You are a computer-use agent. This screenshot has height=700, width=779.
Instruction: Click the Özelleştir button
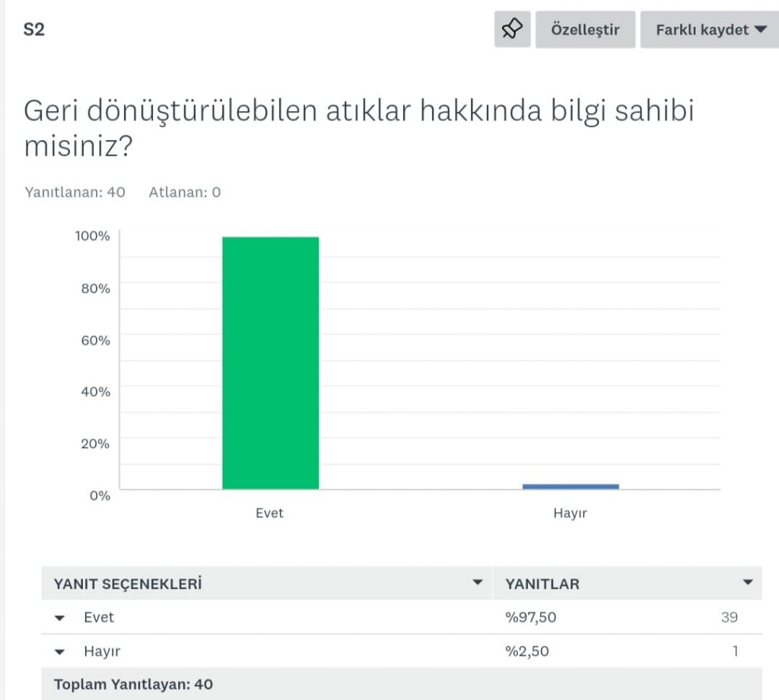[x=585, y=29]
